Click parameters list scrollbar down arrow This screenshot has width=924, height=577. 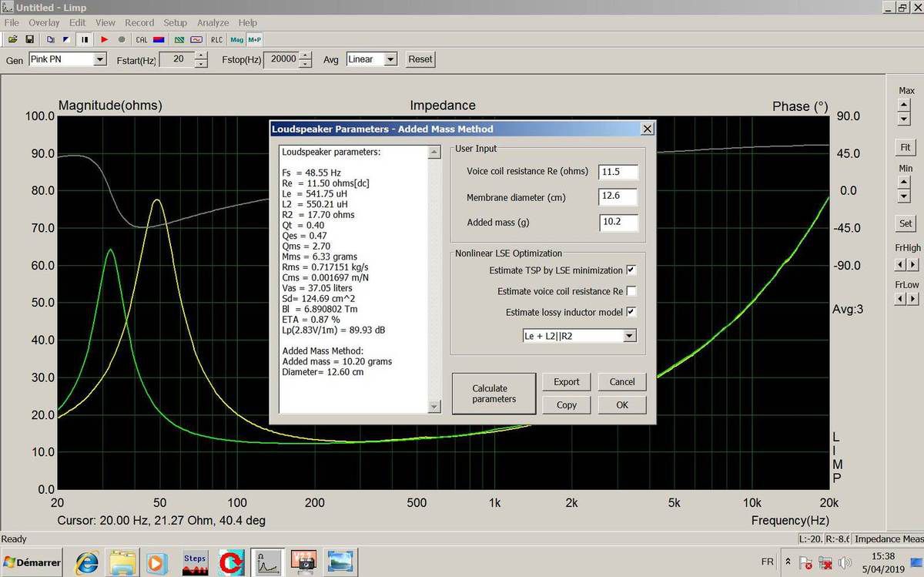click(x=434, y=407)
